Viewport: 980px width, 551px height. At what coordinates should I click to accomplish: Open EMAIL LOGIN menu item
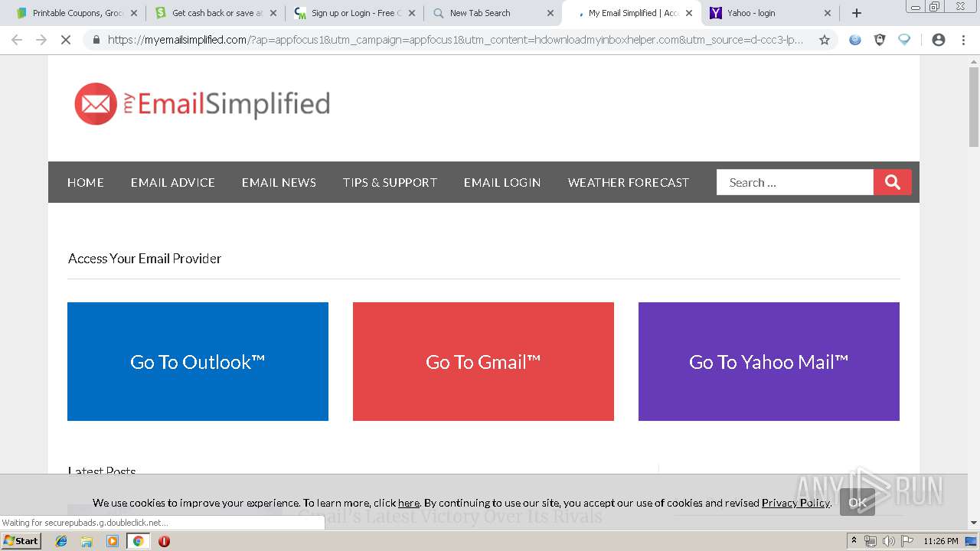click(502, 182)
